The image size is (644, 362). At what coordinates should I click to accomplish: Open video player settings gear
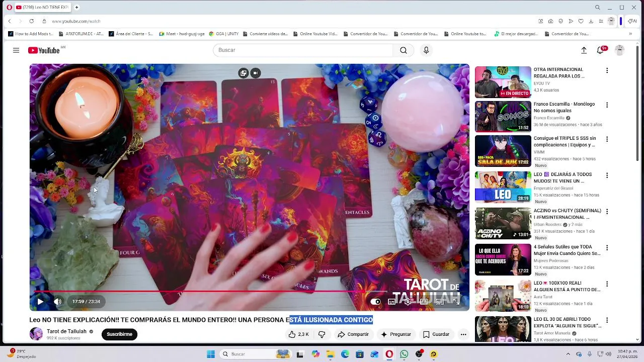point(408,302)
